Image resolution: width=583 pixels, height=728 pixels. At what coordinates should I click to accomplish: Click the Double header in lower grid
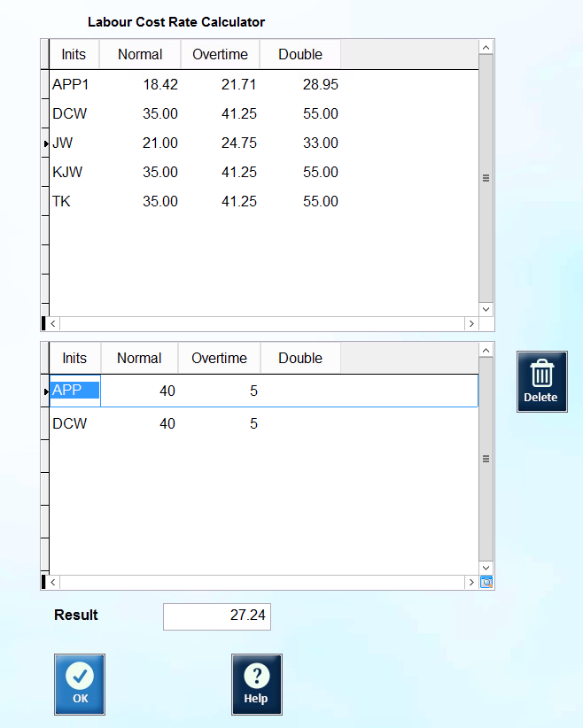[300, 358]
